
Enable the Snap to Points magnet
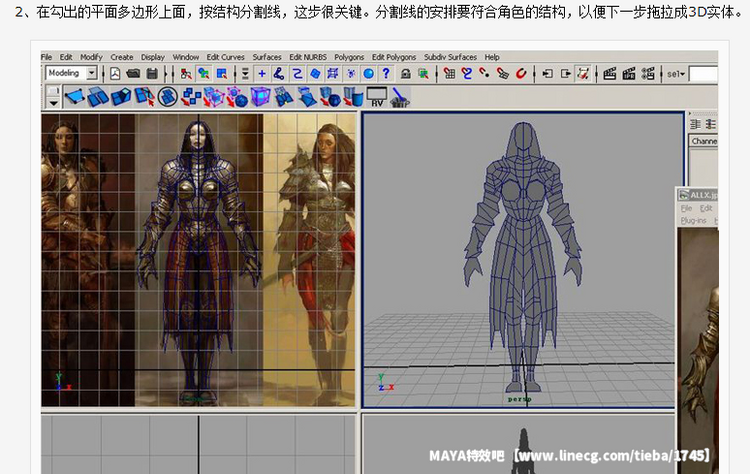(485, 74)
